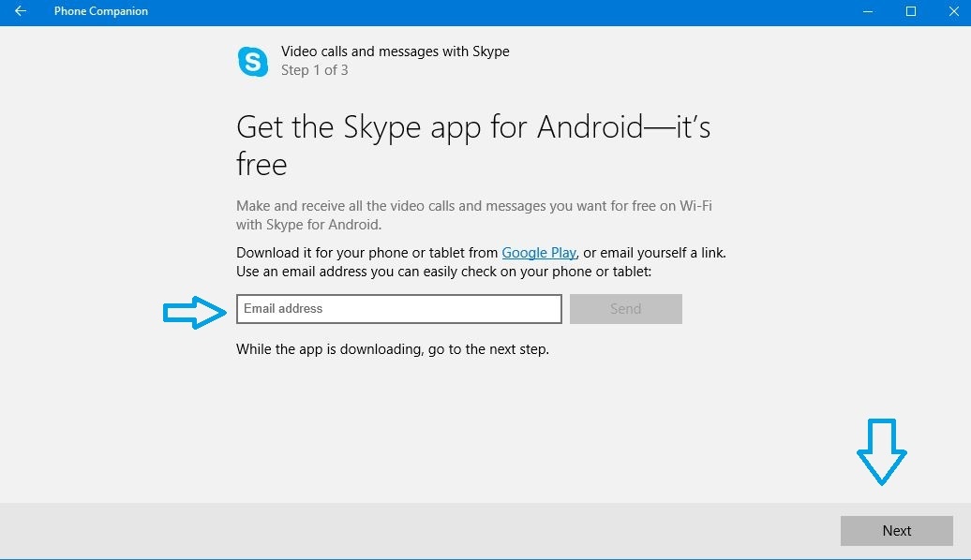The image size is (971, 560).
Task: Open the Google Play link
Action: [539, 252]
